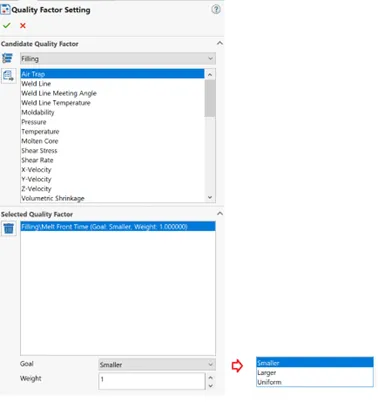378x402 pixels.
Task: Collapse the Selected Quality Factor section
Action: [220, 214]
